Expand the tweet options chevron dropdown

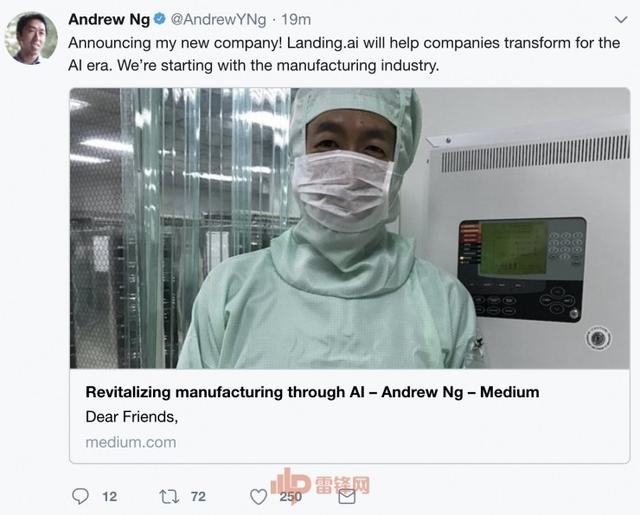point(621,20)
